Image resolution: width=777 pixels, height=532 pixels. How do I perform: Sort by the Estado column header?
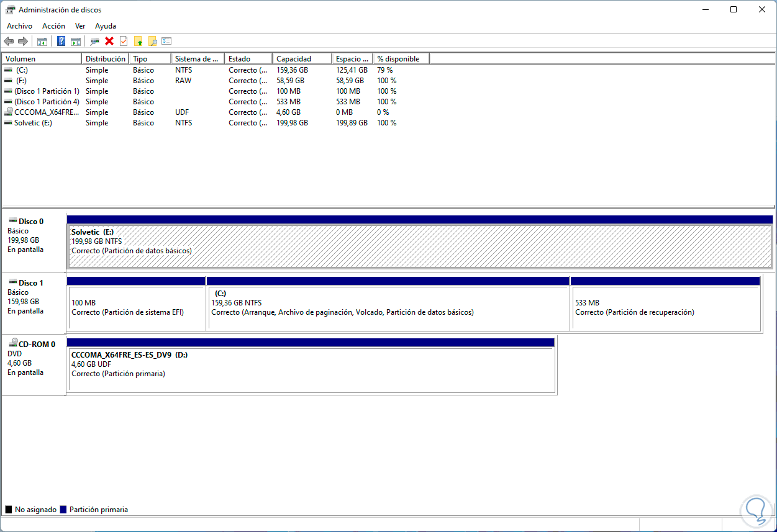coord(248,59)
